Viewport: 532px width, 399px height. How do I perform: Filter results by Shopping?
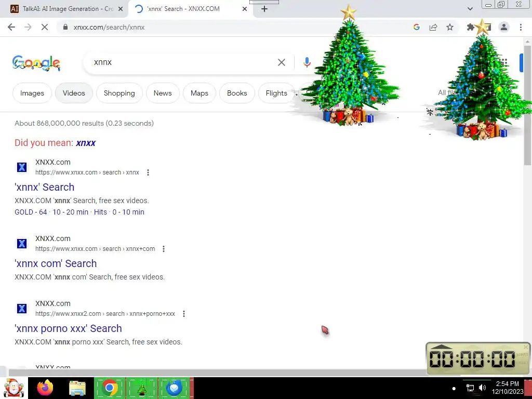pos(119,93)
